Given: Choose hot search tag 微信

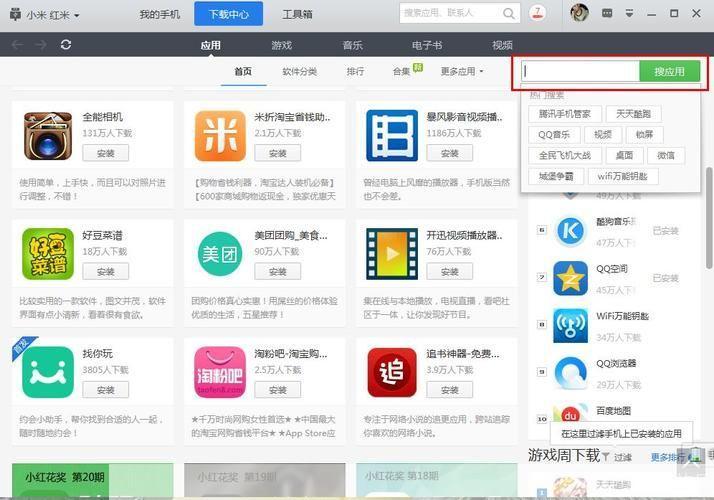Looking at the screenshot, I should point(666,156).
